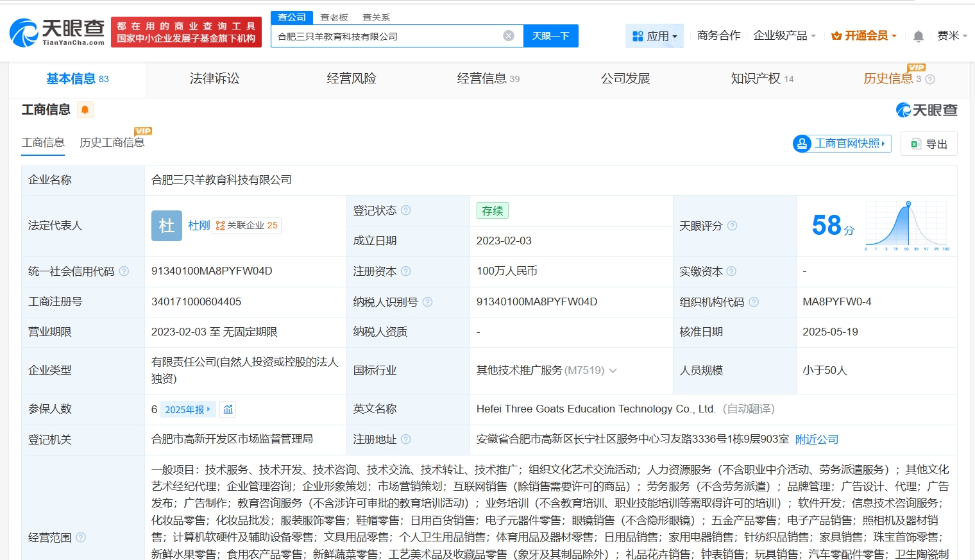
Task: Click the orange alert bell beside 工商信息
Action: [x=85, y=110]
